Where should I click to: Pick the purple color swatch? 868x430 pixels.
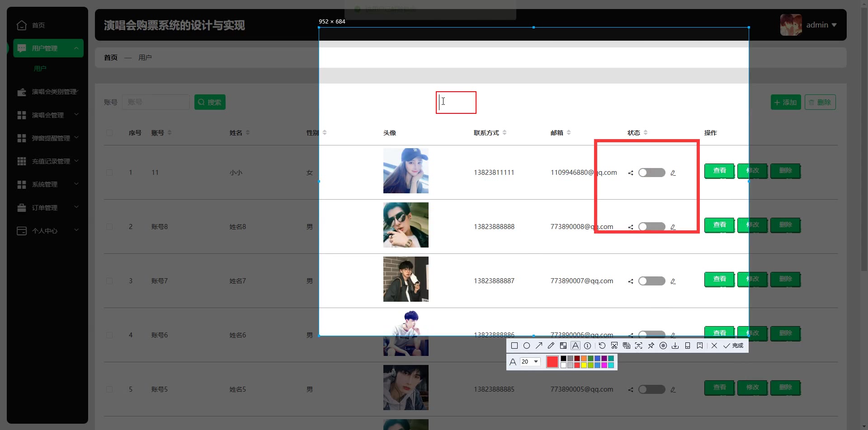(604, 359)
